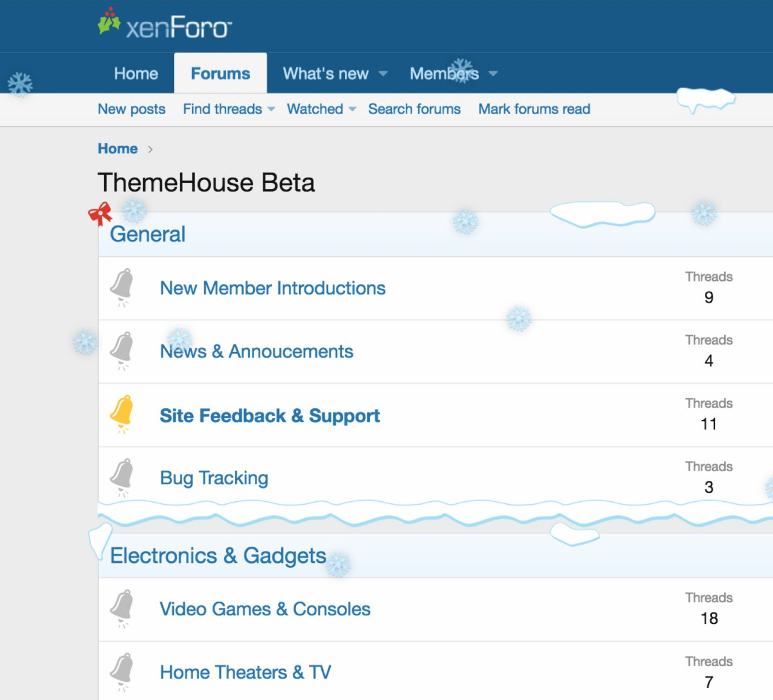Switch to the Home tab
This screenshot has width=773, height=700.
pyautogui.click(x=136, y=74)
